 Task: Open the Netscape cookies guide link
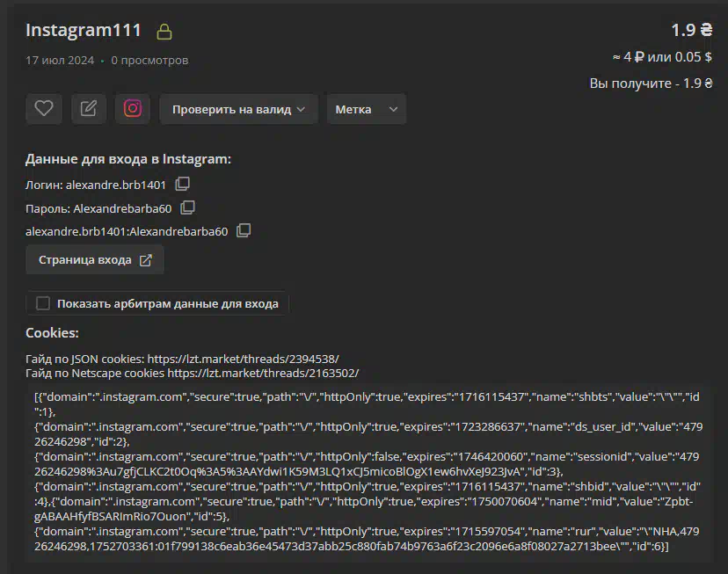[x=263, y=373]
